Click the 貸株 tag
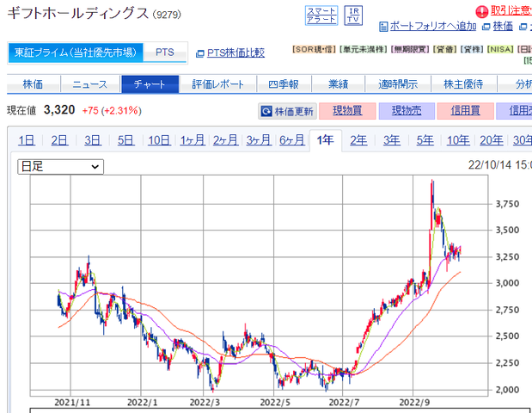The height and width of the screenshot is (413, 532). click(472, 50)
